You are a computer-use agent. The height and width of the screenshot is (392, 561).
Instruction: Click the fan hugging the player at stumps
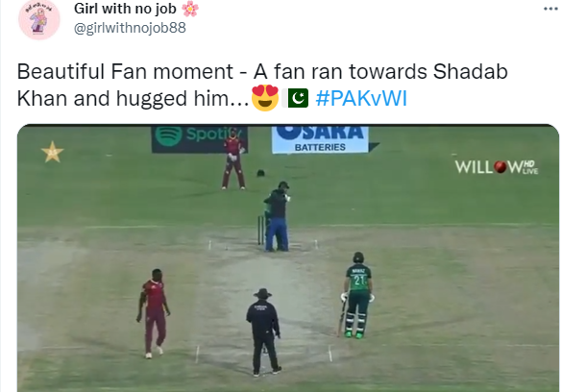[279, 216]
